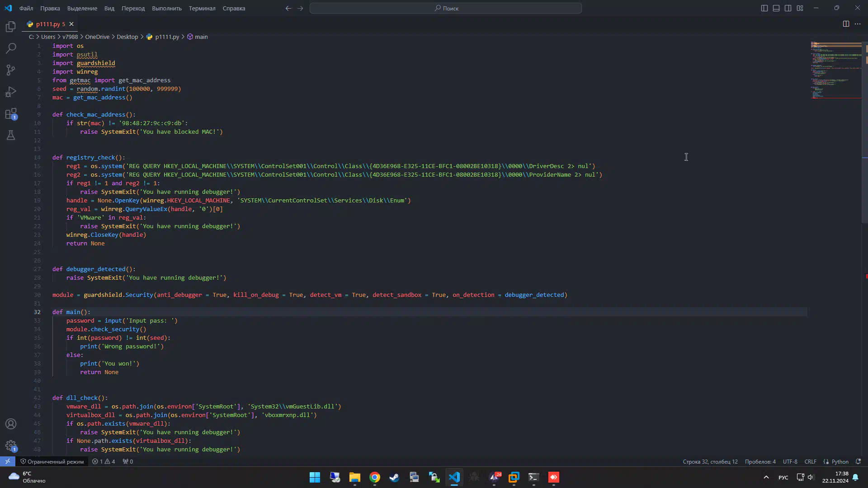This screenshot has width=868, height=488.
Task: Toggle the primary side bar layout
Action: coord(764,8)
